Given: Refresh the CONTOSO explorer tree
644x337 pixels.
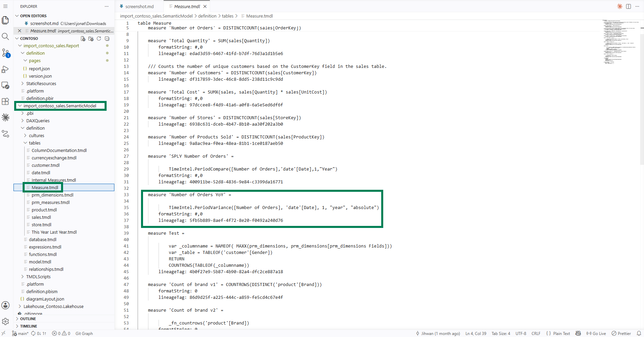Looking at the screenshot, I should pos(99,38).
